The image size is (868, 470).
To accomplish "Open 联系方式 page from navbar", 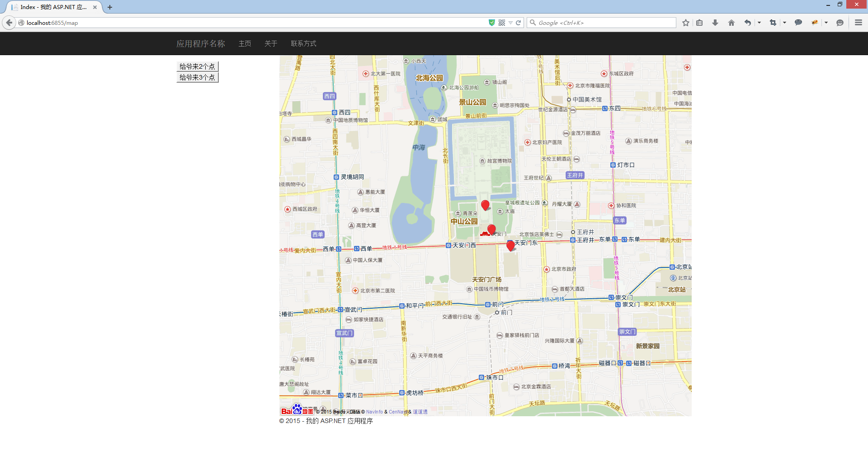I will [x=303, y=43].
